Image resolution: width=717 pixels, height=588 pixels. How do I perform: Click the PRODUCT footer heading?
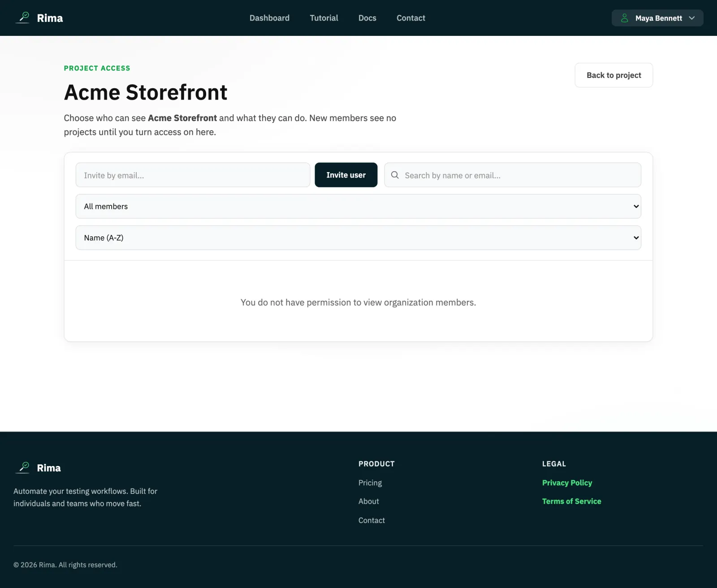(x=376, y=464)
